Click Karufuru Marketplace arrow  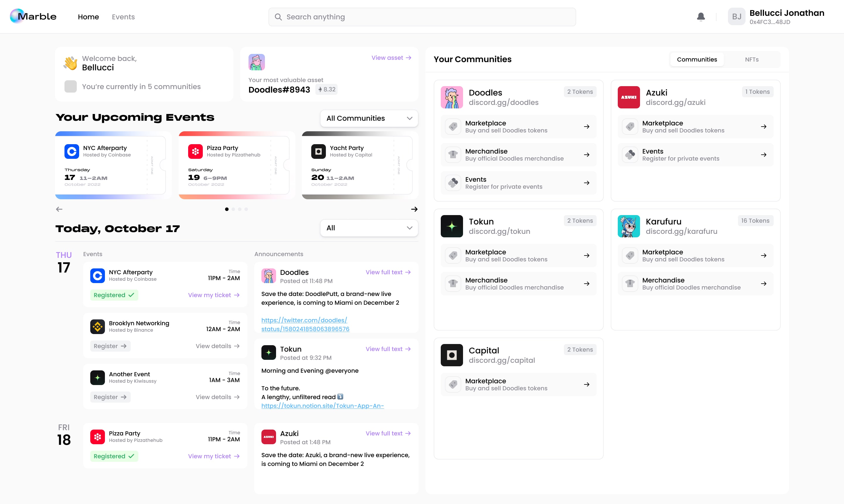tap(763, 256)
